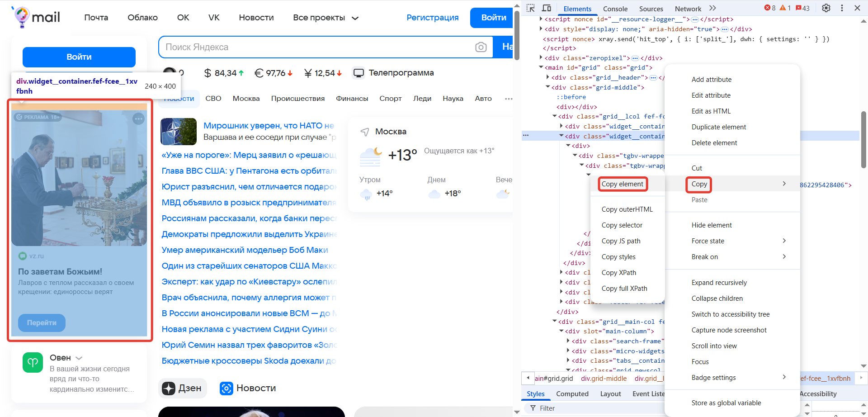This screenshot has height=417, width=868.
Task: Click the location arrow icon beside Москва
Action: [x=365, y=132]
